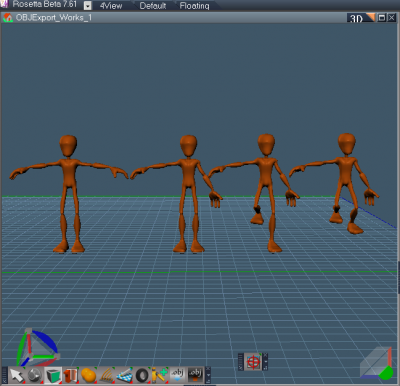Select the green cube primitive tool

[53, 376]
